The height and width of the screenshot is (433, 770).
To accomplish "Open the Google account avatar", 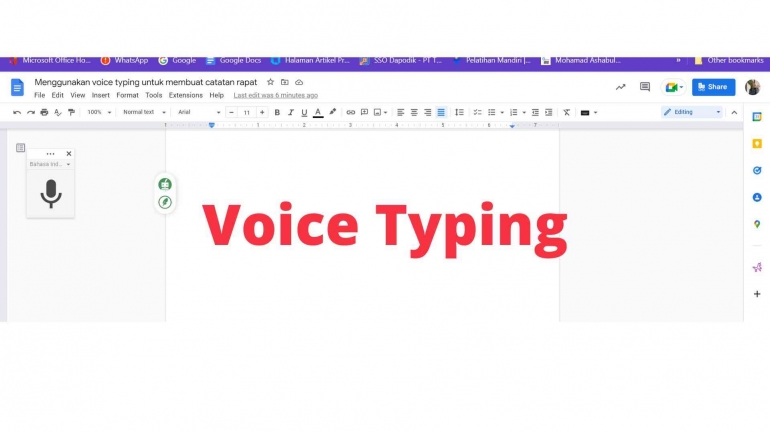I will 752,87.
